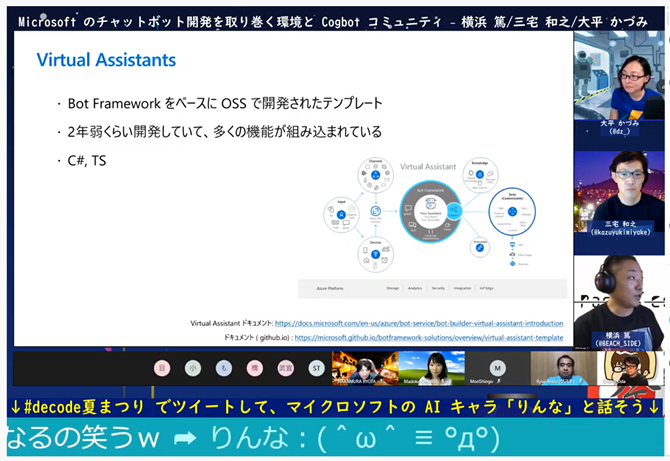Select the cartoon-background participant thumbnail in the strip
670x461 pixels.
point(630,368)
